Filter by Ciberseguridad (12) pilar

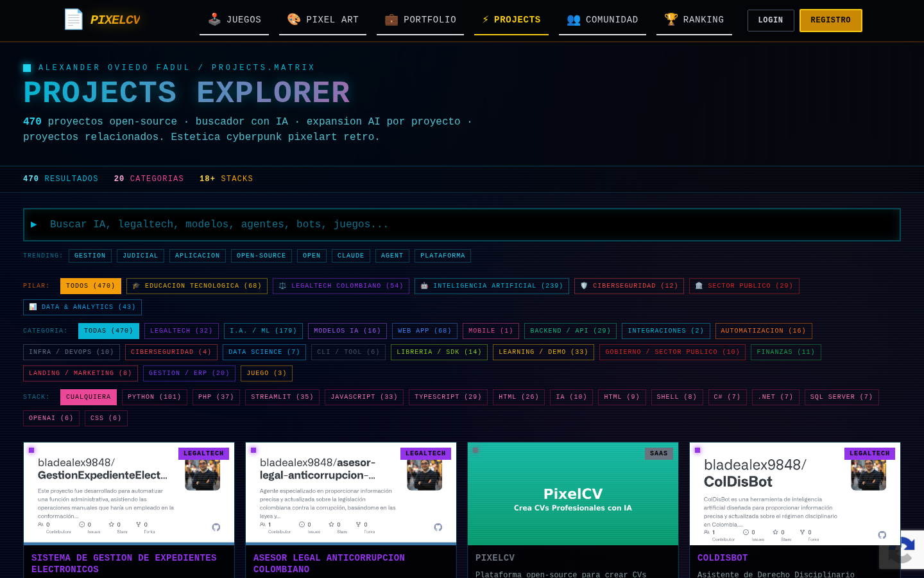click(629, 286)
